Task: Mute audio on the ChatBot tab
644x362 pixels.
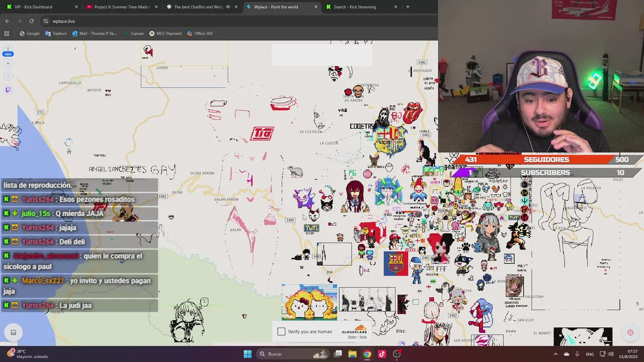Action: pyautogui.click(x=228, y=7)
